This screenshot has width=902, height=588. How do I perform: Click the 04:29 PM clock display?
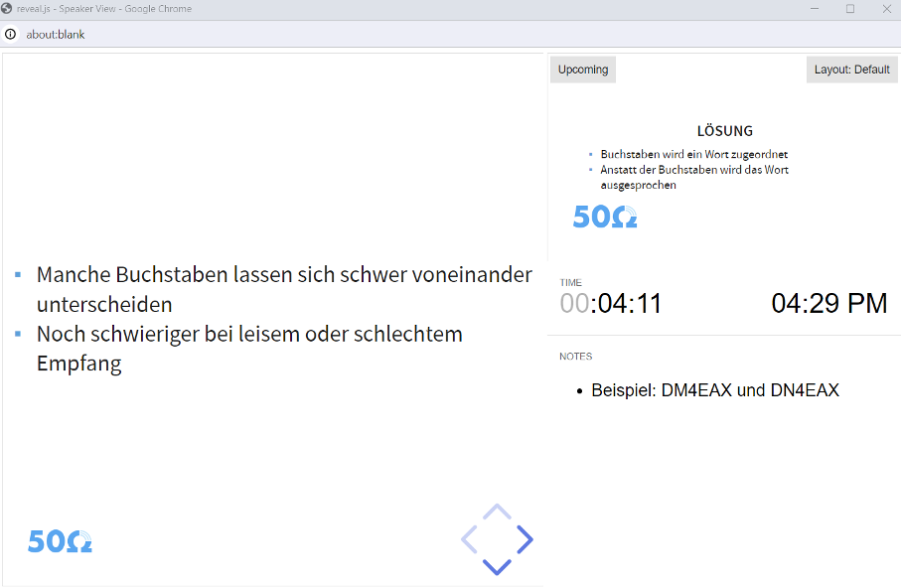tap(829, 303)
